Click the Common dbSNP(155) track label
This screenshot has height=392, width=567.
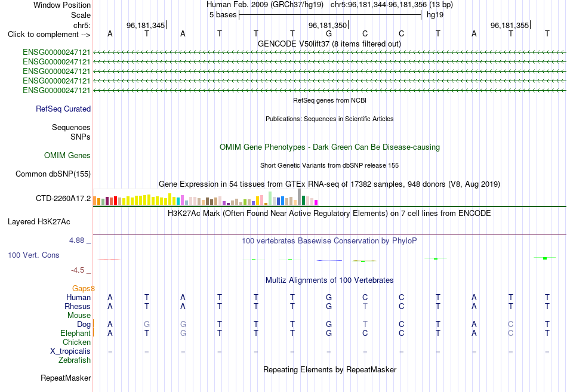[53, 174]
